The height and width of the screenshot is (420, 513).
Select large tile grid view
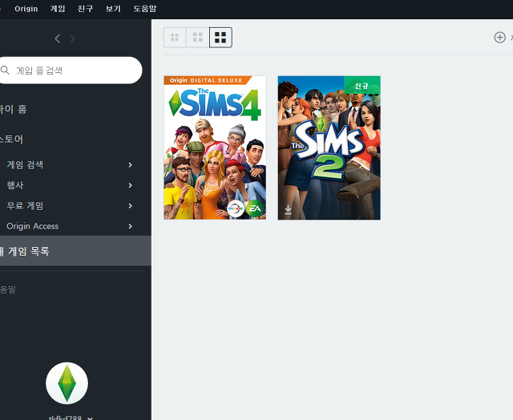click(220, 38)
